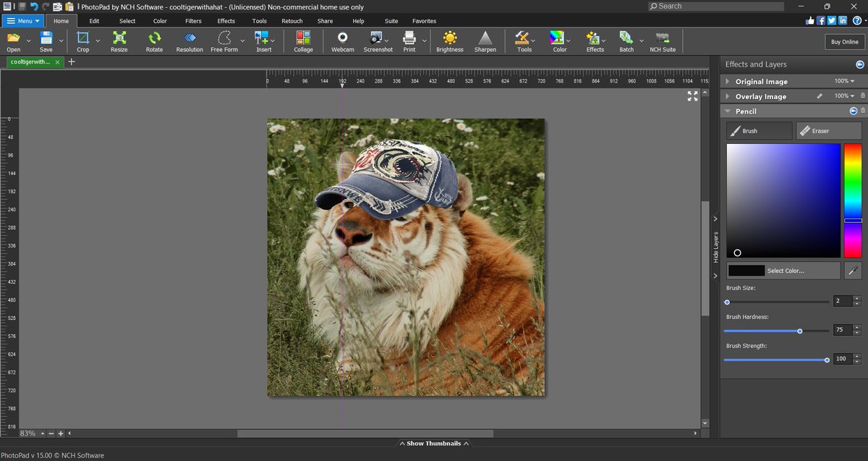Screen dimensions: 868x461
Task: Switch to the Eraser mode in Pencil panel
Action: tap(827, 130)
